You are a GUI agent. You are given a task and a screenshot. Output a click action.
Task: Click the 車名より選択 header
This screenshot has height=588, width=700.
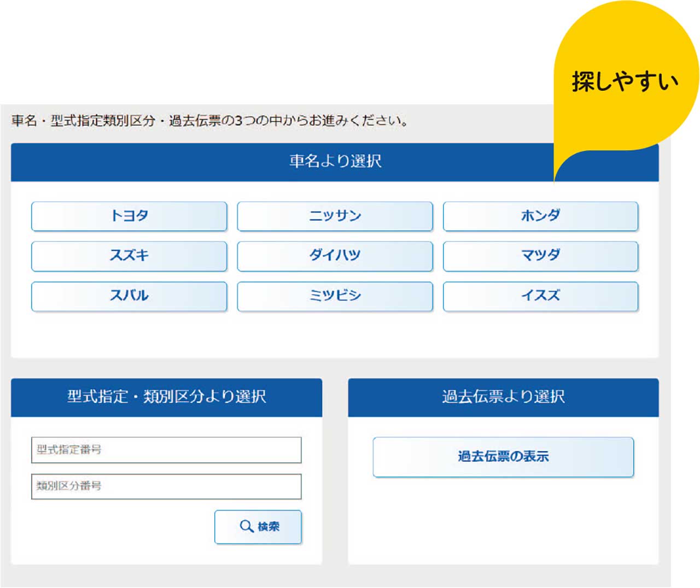(335, 162)
